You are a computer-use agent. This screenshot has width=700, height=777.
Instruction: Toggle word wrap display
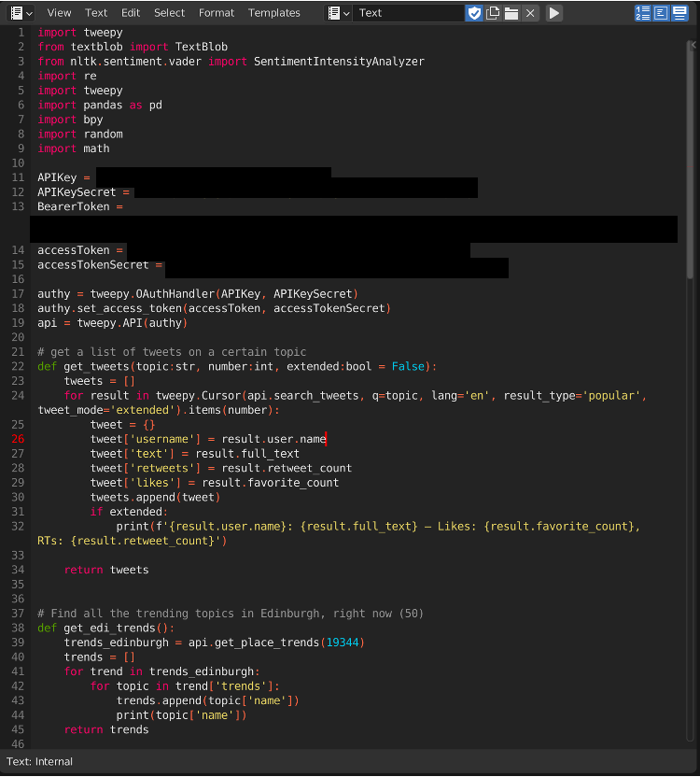click(x=662, y=13)
